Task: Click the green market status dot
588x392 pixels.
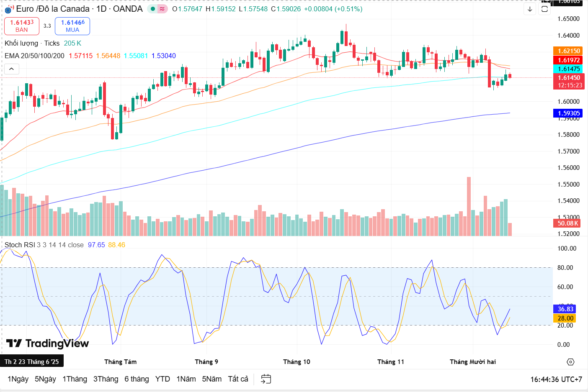Action: tap(153, 9)
